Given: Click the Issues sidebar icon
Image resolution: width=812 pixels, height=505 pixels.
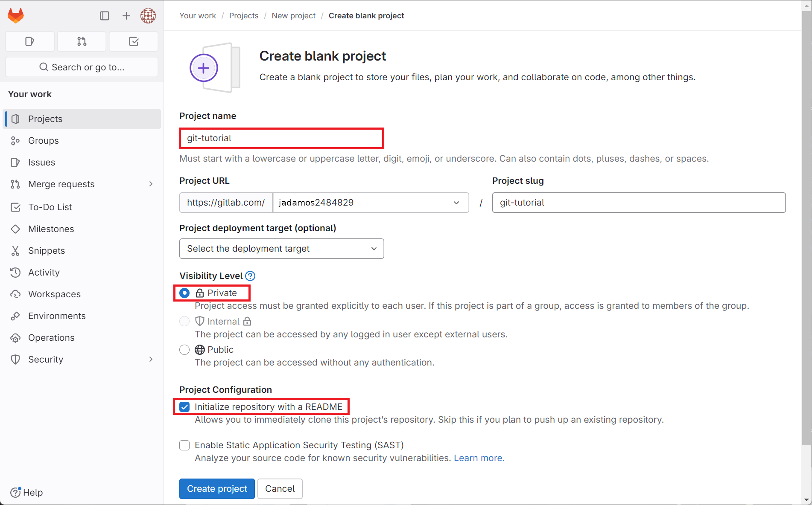Looking at the screenshot, I should tap(16, 163).
